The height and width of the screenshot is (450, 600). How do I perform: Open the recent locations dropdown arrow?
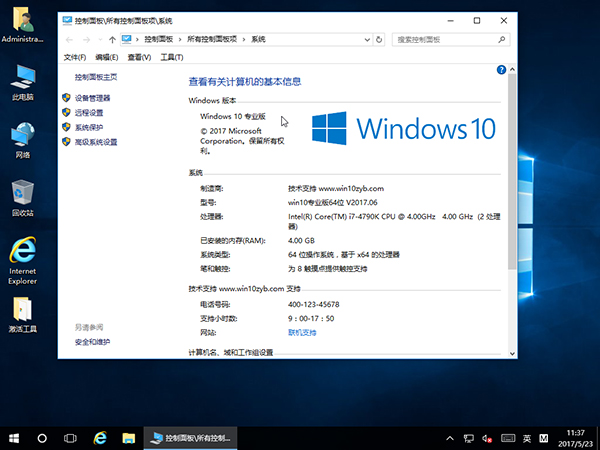pyautogui.click(x=98, y=39)
